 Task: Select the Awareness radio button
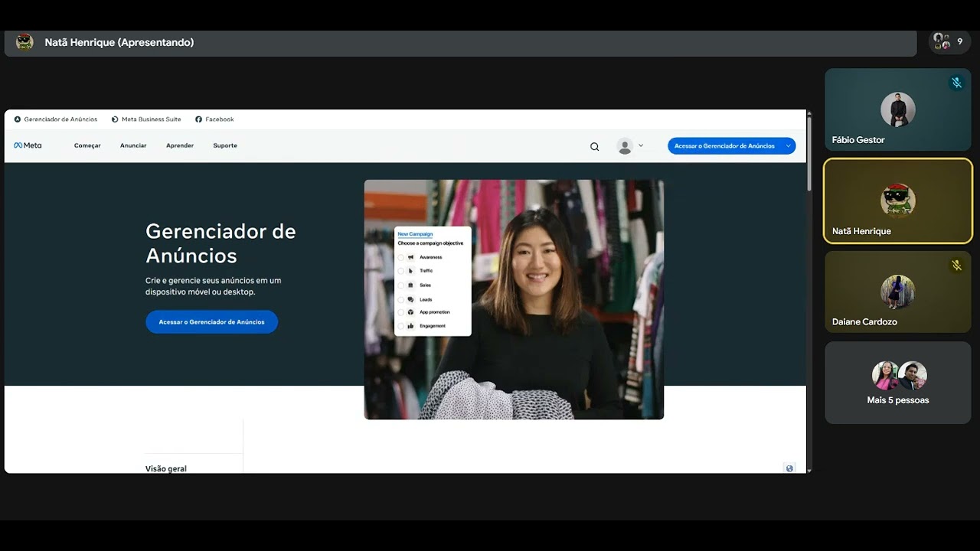point(400,257)
